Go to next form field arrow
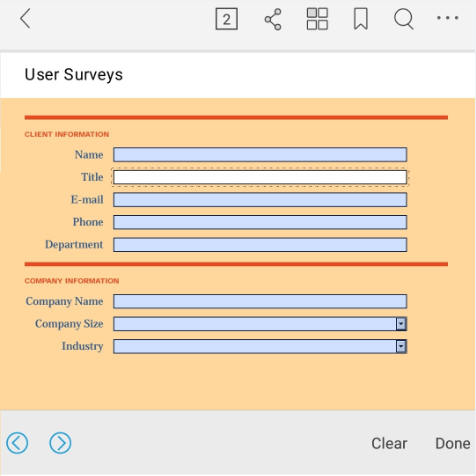The width and height of the screenshot is (476, 476). (60, 443)
